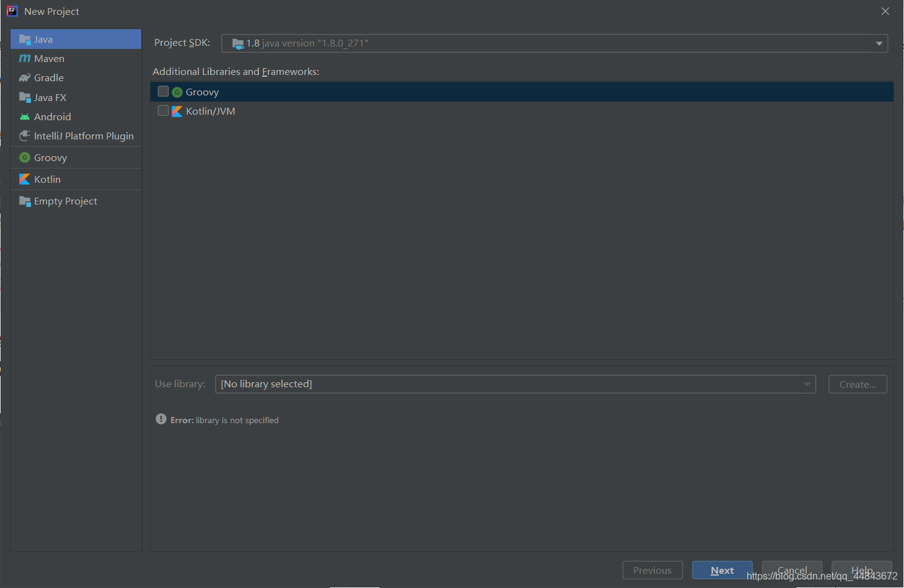Click the Empty Project folder icon
The image size is (904, 588).
click(x=25, y=201)
